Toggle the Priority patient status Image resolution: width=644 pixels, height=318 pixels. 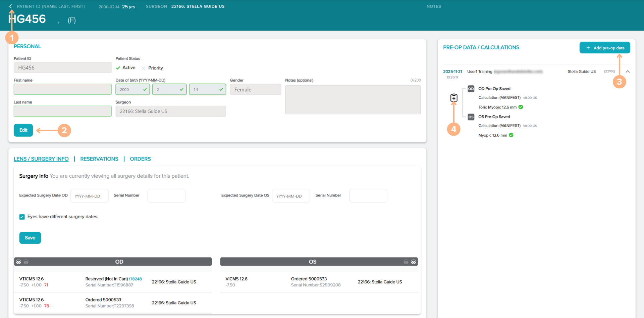point(144,68)
